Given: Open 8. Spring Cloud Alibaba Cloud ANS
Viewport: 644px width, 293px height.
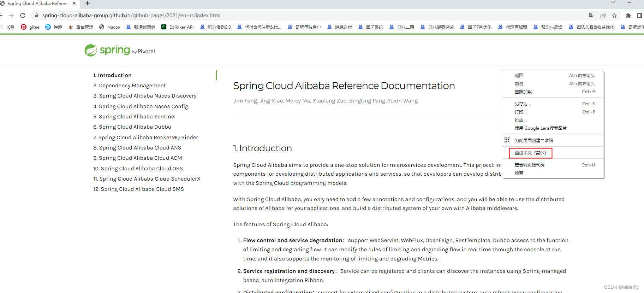Looking at the screenshot, I should [x=137, y=148].
